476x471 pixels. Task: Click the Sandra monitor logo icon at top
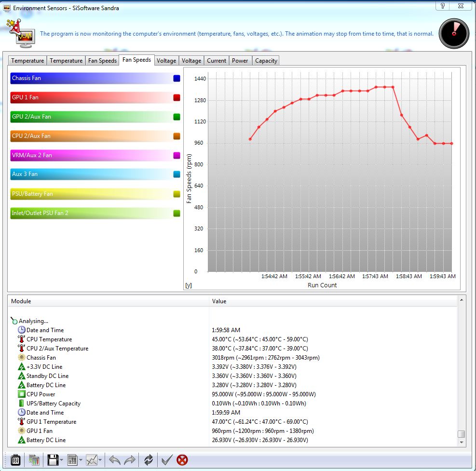pyautogui.click(x=20, y=34)
